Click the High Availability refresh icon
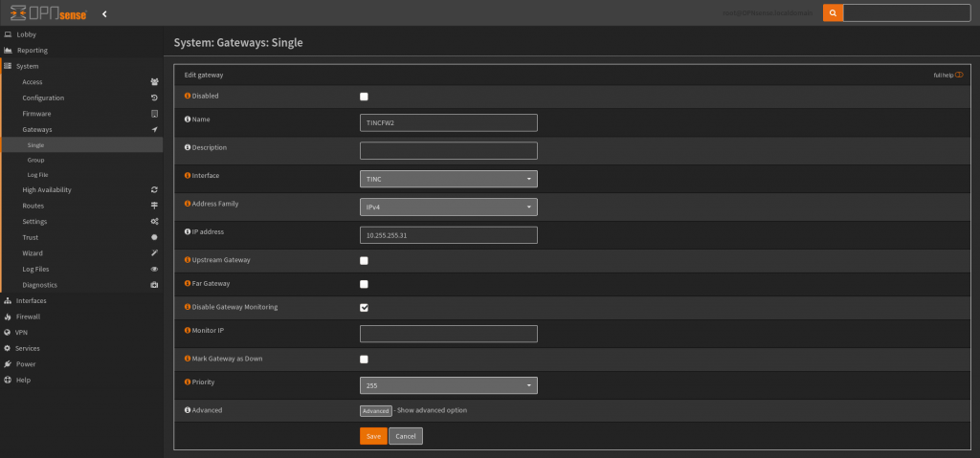 tap(154, 190)
